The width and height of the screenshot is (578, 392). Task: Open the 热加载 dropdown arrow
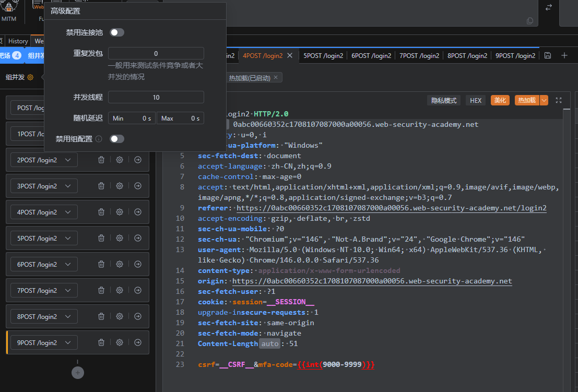tap(544, 100)
